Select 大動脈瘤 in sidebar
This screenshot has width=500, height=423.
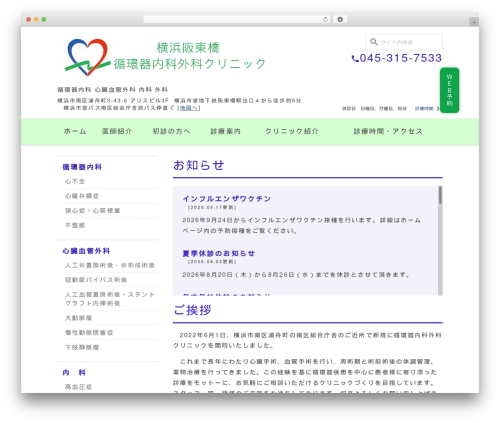[78, 318]
